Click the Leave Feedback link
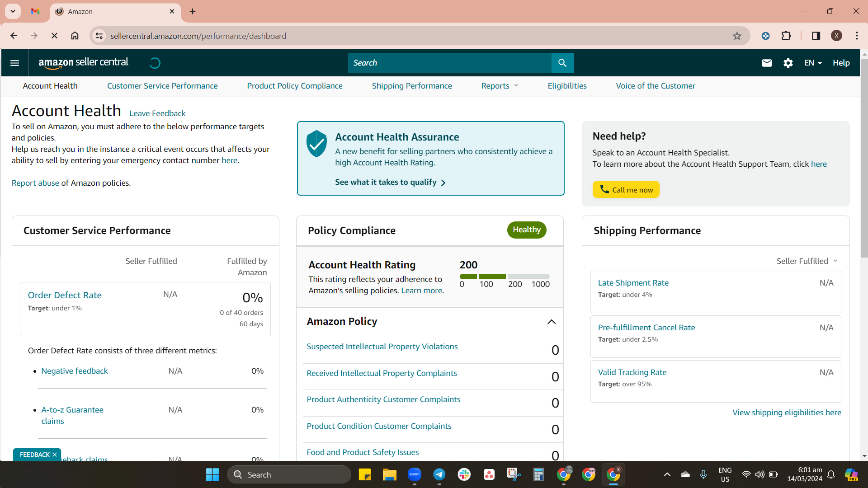 tap(157, 113)
